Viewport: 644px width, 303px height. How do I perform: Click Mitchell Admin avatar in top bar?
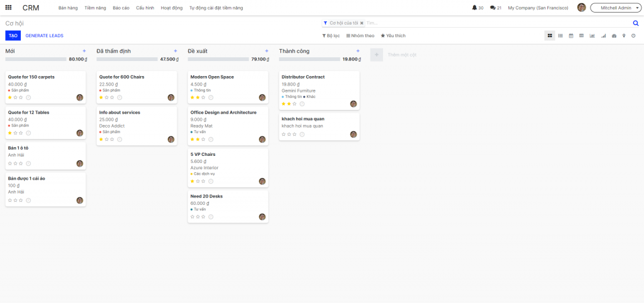tap(581, 8)
